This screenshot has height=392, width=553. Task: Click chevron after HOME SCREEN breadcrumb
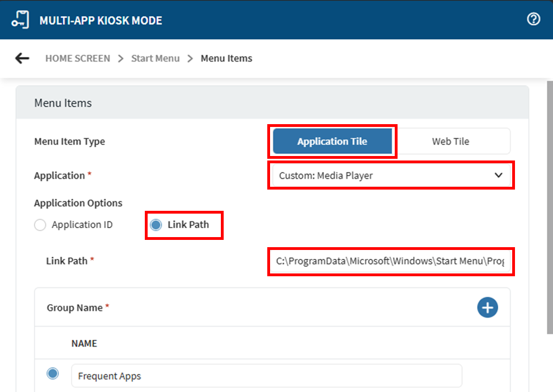121,59
